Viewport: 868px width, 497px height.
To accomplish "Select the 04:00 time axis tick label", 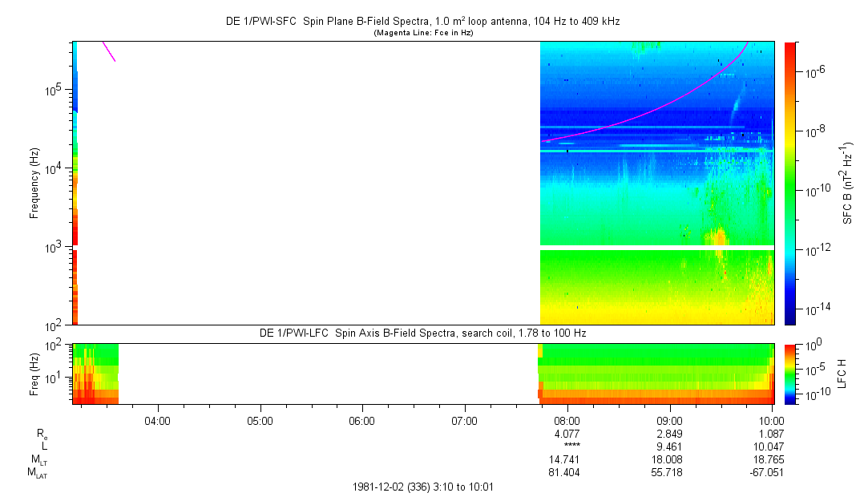I will [158, 420].
